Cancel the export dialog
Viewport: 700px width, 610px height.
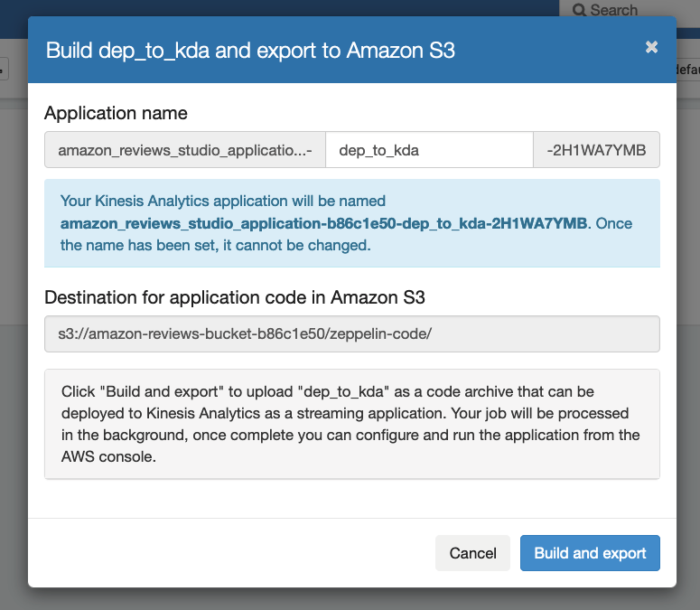[473, 553]
